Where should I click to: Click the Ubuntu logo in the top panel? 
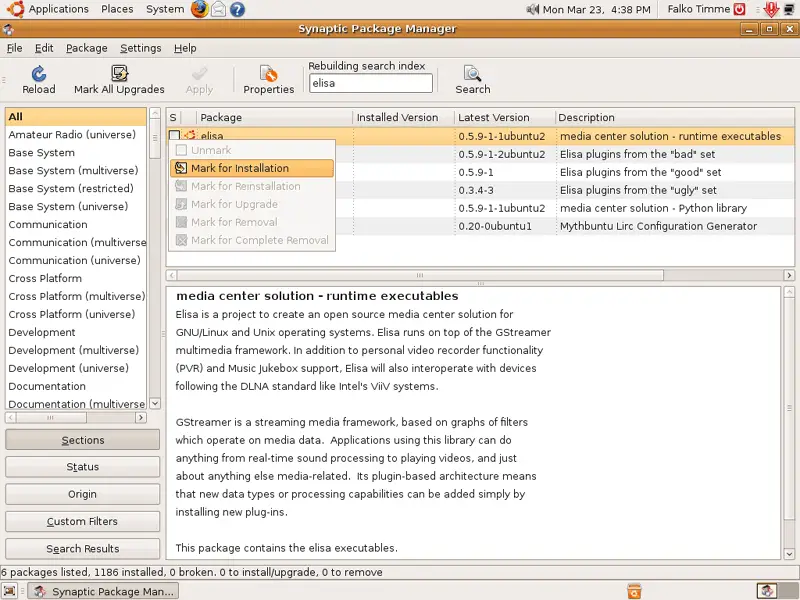click(x=15, y=9)
